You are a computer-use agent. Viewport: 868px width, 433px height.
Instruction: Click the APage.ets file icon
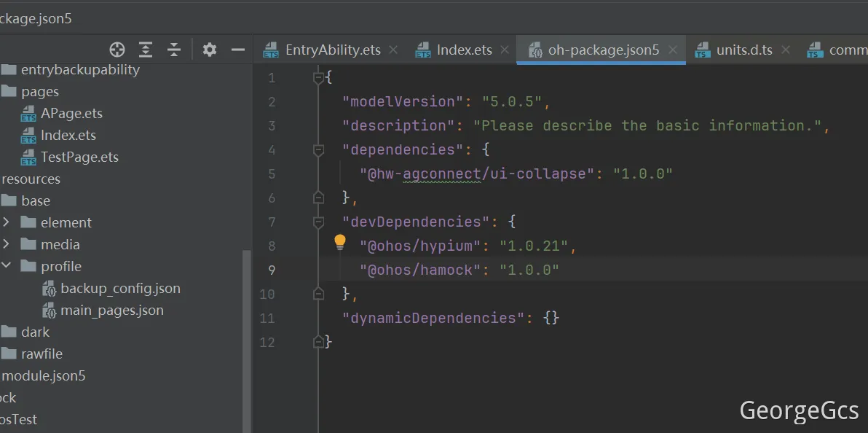click(x=28, y=114)
